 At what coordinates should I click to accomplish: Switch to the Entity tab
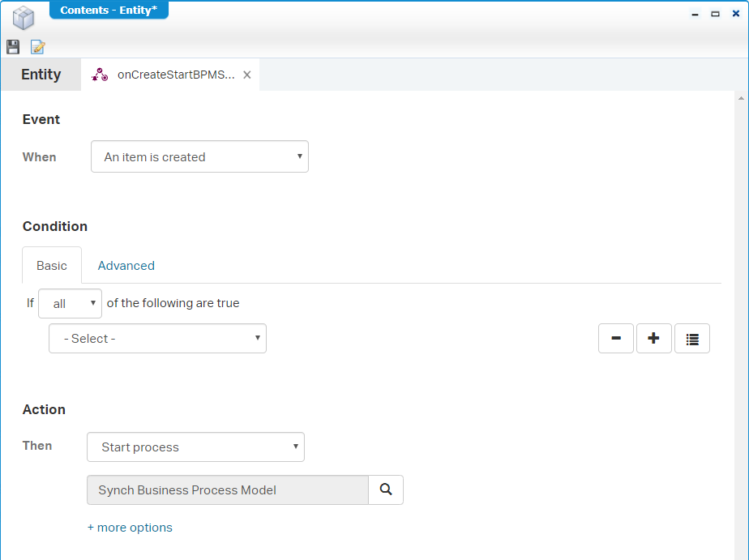click(41, 75)
